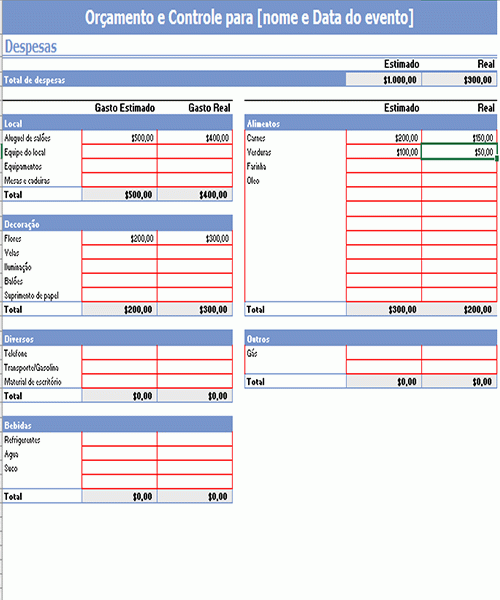
Task: Select the Total de despesas estimated value
Action: point(383,80)
